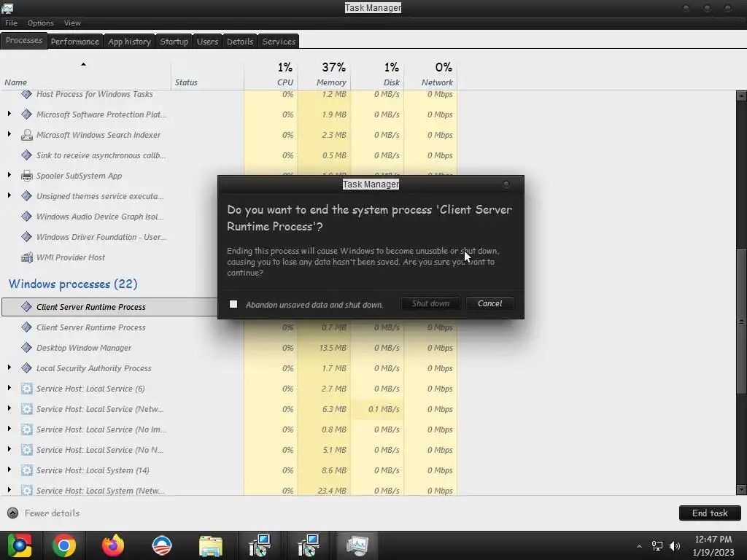747x560 pixels.
Task: Collapse view with Fewer details arrow icon
Action: click(x=13, y=513)
